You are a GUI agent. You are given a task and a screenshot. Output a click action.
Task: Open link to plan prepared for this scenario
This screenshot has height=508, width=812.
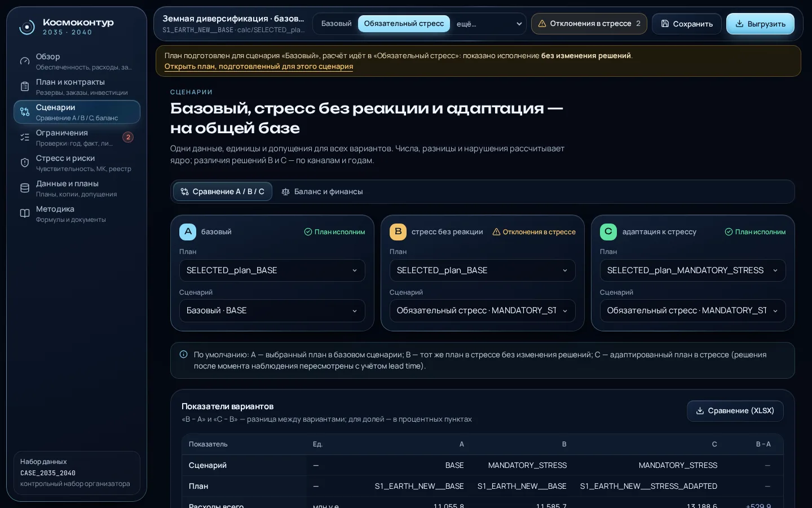click(259, 67)
